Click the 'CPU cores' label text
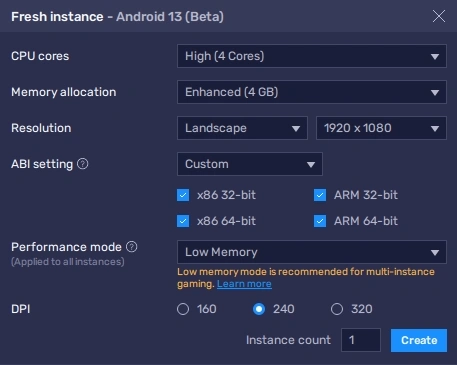This screenshot has height=365, width=457. pos(40,56)
